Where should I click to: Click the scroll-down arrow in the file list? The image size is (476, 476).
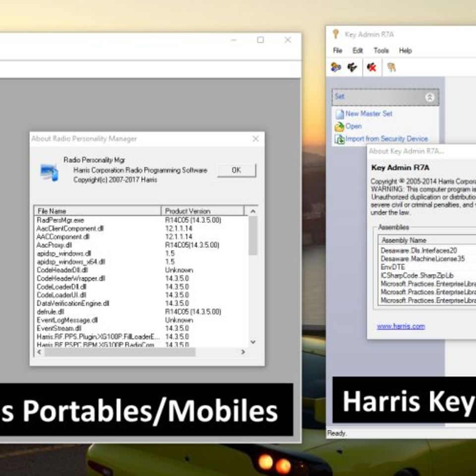point(253,342)
